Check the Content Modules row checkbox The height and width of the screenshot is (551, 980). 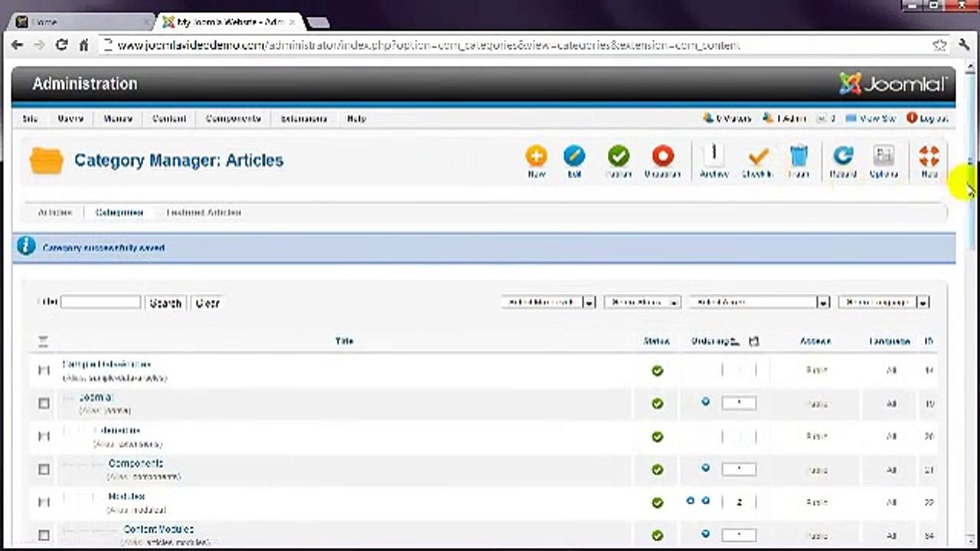point(44,535)
